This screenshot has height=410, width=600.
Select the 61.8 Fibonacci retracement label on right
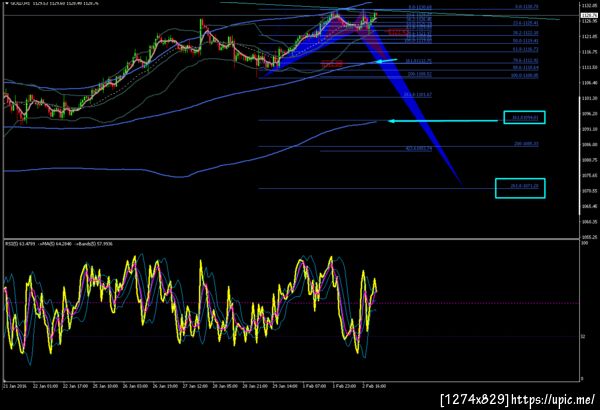point(526,50)
